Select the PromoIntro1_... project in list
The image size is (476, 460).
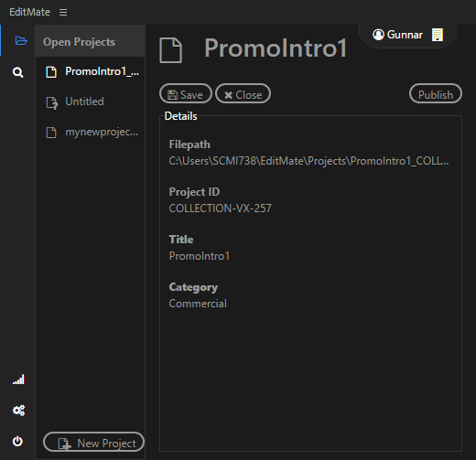[91, 71]
